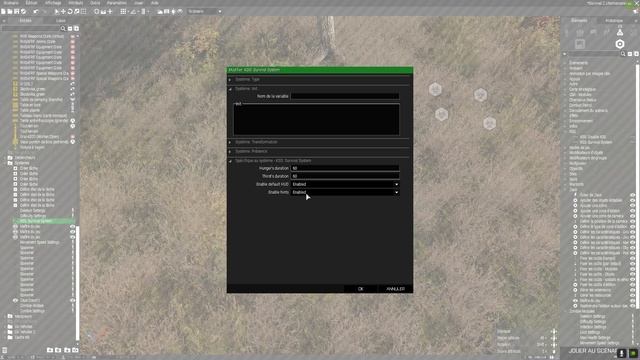This screenshot has height=360, width=640.
Task: Toggle the translation grid icon in toolbar
Action: coord(123,11)
